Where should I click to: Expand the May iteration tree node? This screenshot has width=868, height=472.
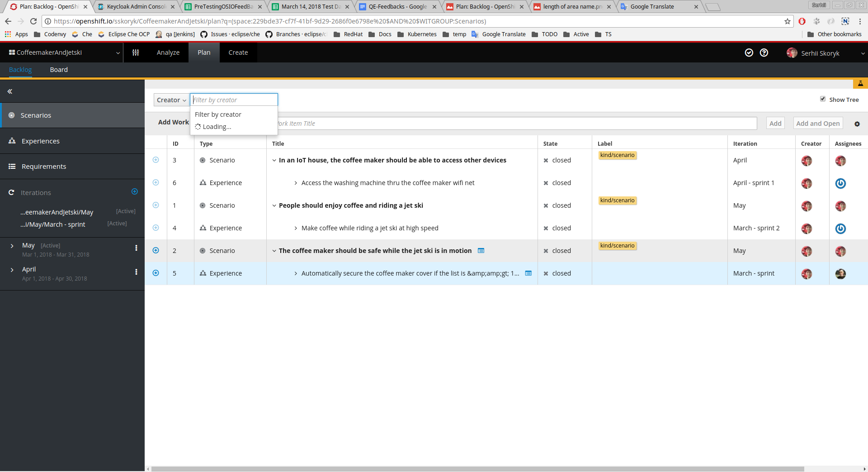tap(12, 246)
